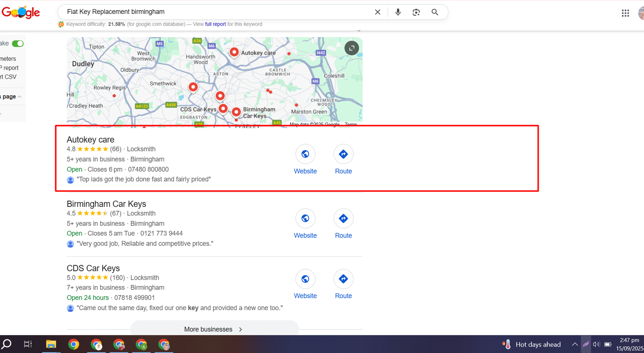Click the CDS Car Keys listing title
The height and width of the screenshot is (353, 644).
coord(93,268)
